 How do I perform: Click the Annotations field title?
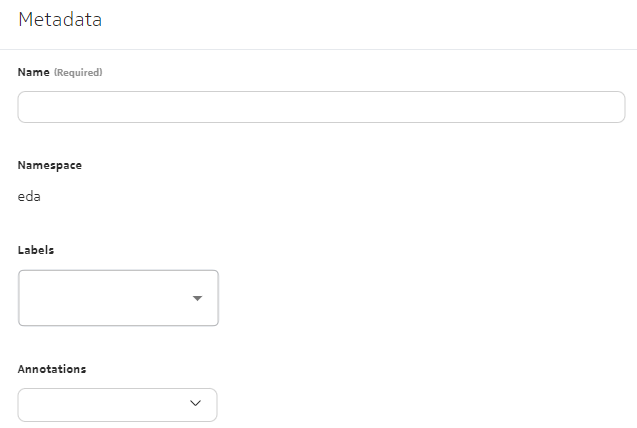pyautogui.click(x=52, y=369)
